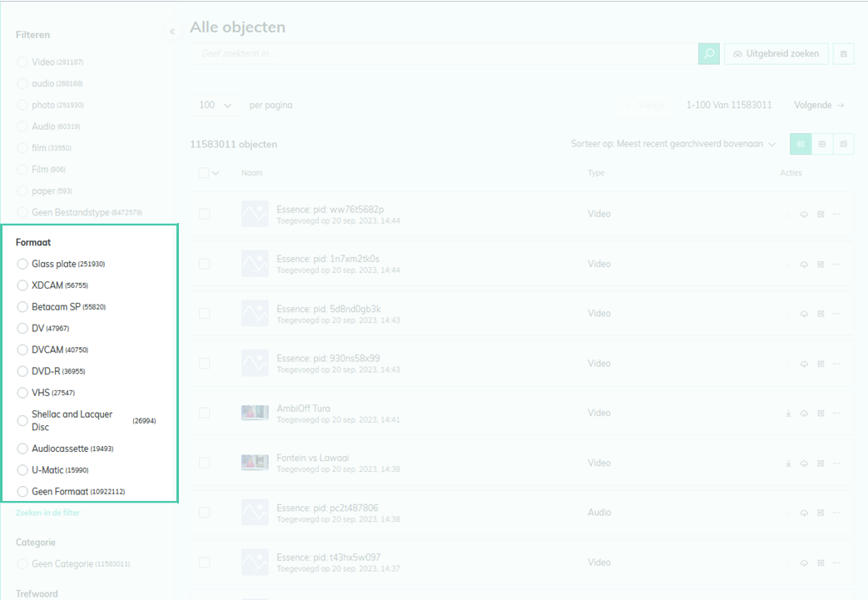Collapse the Filteren sidebar with the chevron

coord(172,32)
